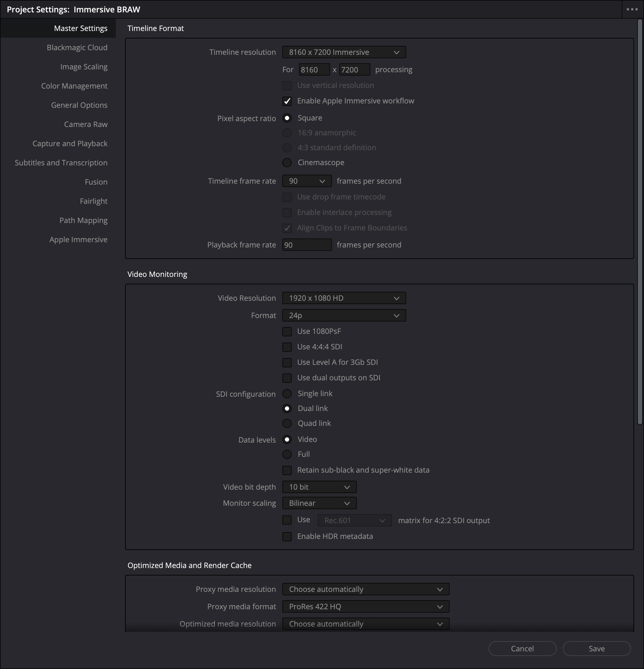Open the three-dot options menu
The width and height of the screenshot is (644, 669).
click(x=632, y=9)
